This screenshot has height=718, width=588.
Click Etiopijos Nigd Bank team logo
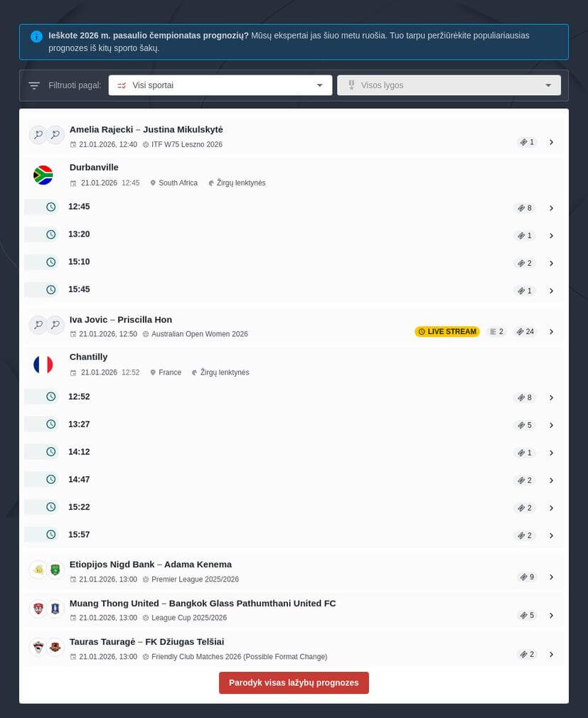click(38, 569)
